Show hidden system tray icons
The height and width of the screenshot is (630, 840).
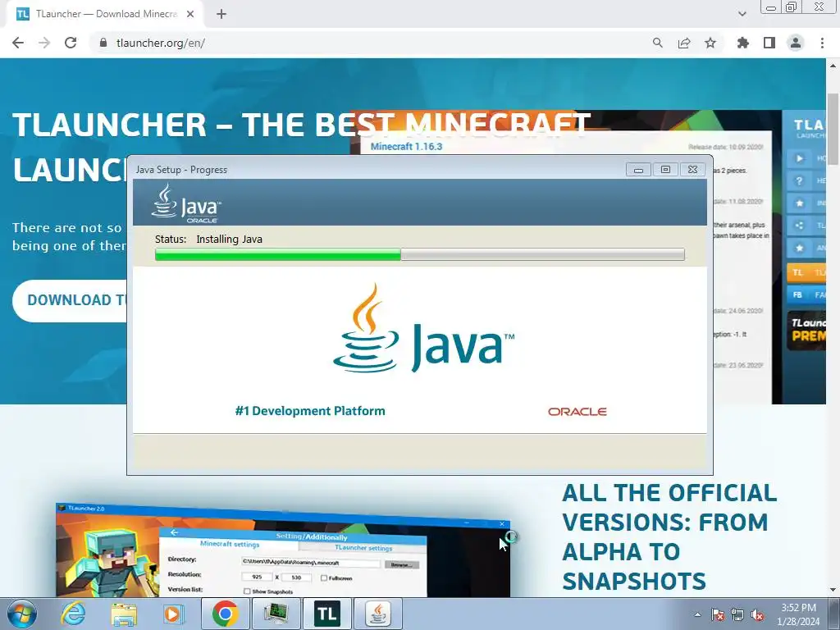(x=697, y=614)
